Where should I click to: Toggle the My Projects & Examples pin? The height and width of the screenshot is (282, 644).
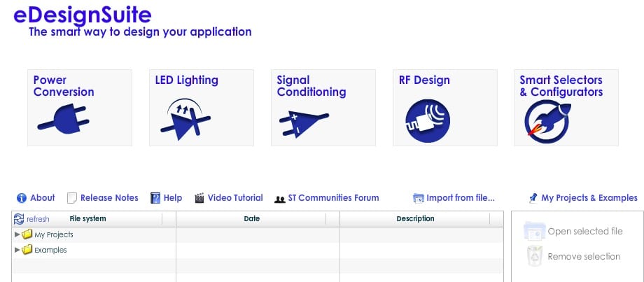[x=533, y=198]
